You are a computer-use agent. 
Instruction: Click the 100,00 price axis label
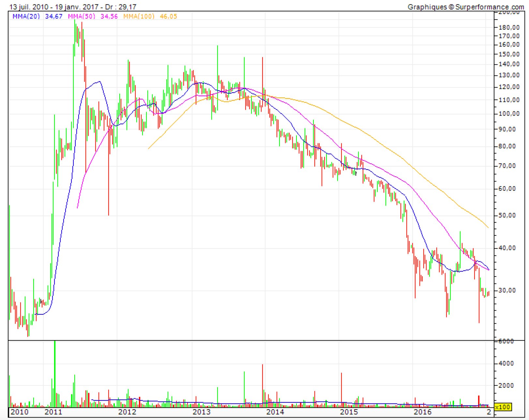click(x=509, y=114)
